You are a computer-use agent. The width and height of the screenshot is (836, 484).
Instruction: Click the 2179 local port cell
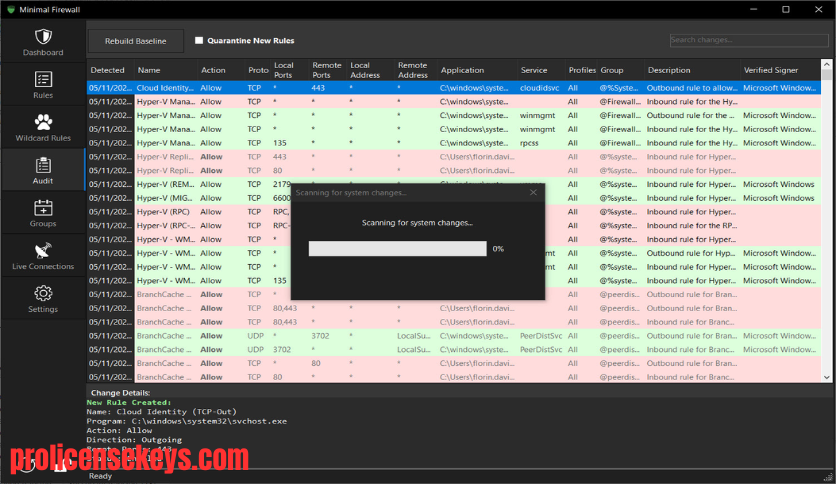(x=282, y=184)
